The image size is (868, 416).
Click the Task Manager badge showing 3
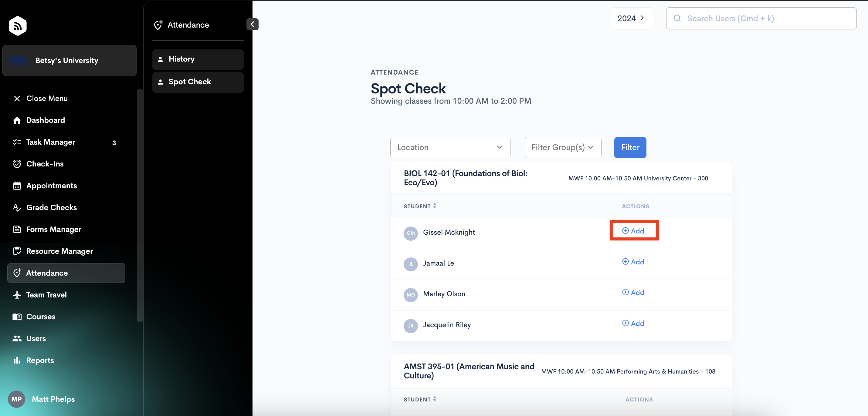point(114,143)
